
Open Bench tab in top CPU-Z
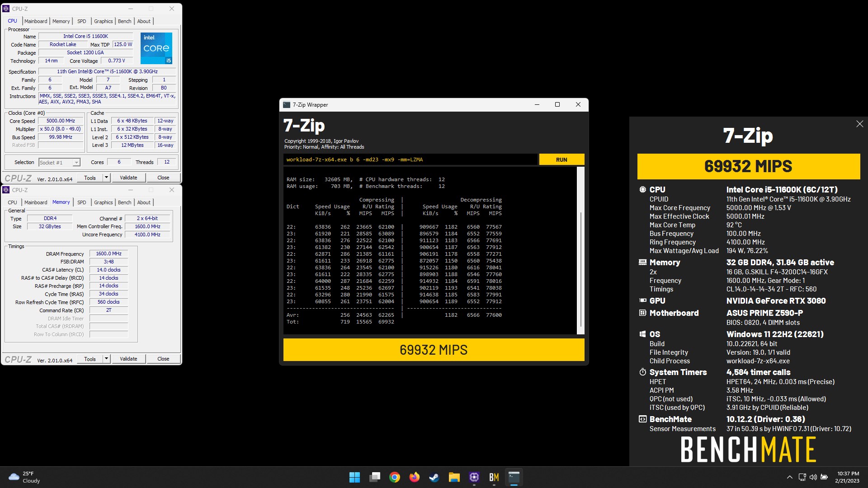pyautogui.click(x=124, y=21)
